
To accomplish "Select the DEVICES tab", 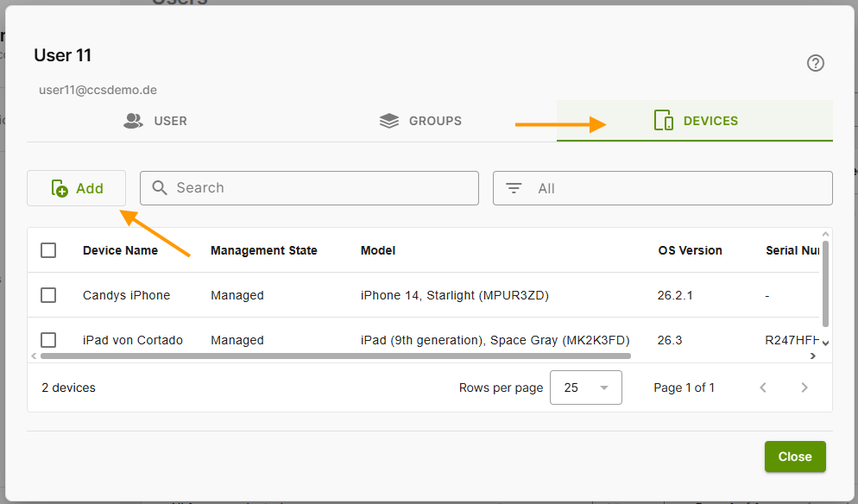I will tap(695, 121).
